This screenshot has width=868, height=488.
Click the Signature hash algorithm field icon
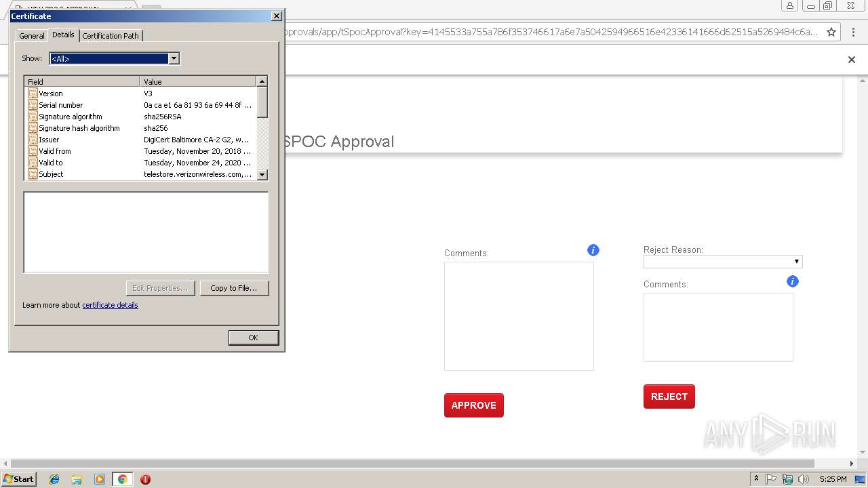[x=33, y=128]
